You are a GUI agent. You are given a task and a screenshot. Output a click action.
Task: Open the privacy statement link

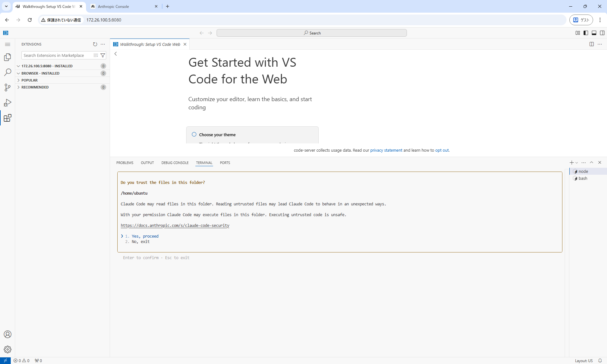tap(386, 150)
